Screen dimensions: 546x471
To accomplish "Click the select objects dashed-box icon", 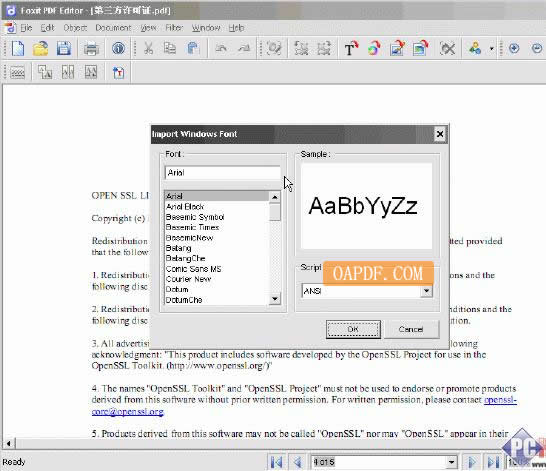I will click(x=274, y=48).
